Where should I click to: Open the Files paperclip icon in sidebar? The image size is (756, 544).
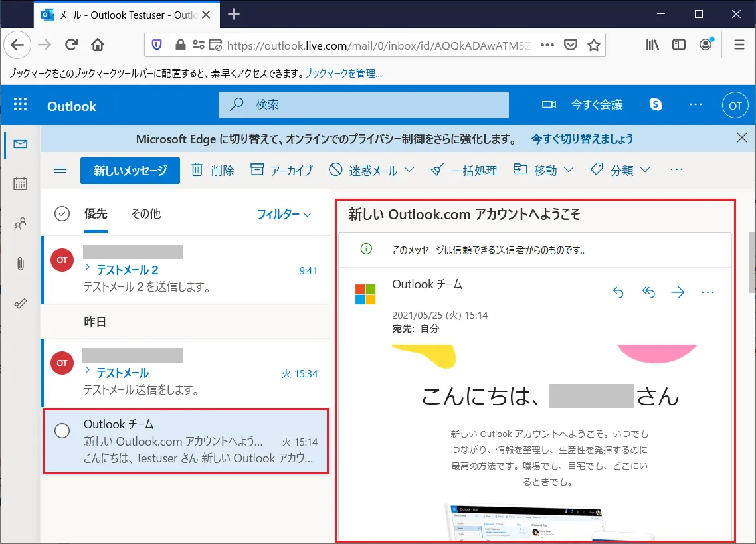[x=20, y=264]
